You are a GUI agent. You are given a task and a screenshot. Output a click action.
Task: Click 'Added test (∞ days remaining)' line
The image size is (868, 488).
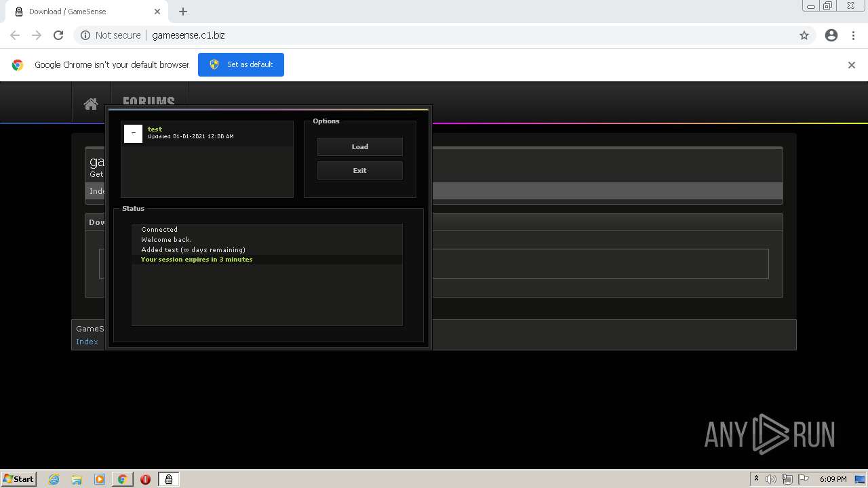point(193,249)
